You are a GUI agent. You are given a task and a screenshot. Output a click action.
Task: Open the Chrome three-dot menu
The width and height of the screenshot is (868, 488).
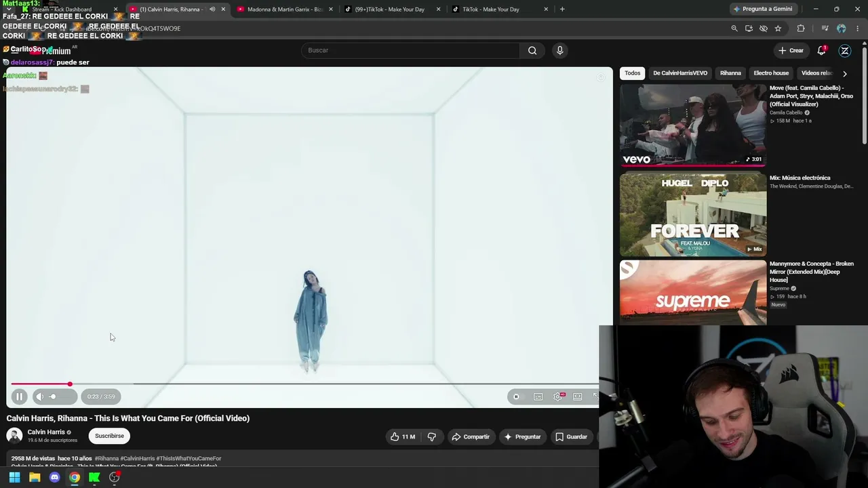[x=859, y=28]
